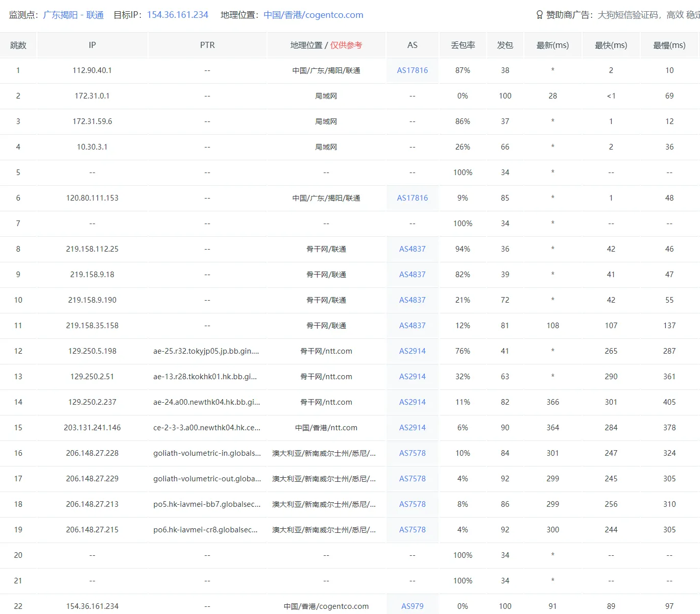
Task: Click the 最慢(ms) column header
Action: point(669,45)
